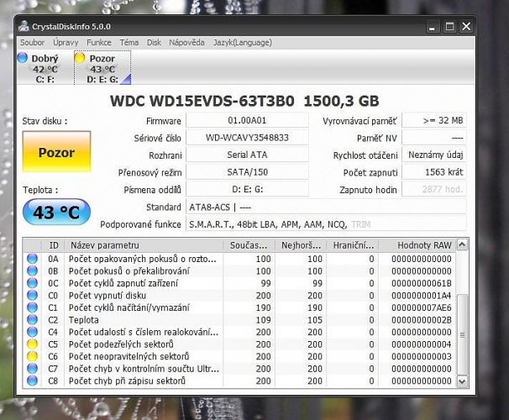Click the Součas... column header
The image size is (509, 420).
pyautogui.click(x=249, y=245)
